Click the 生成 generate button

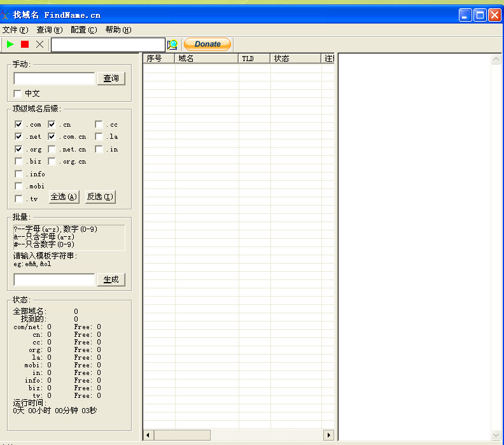(x=111, y=279)
